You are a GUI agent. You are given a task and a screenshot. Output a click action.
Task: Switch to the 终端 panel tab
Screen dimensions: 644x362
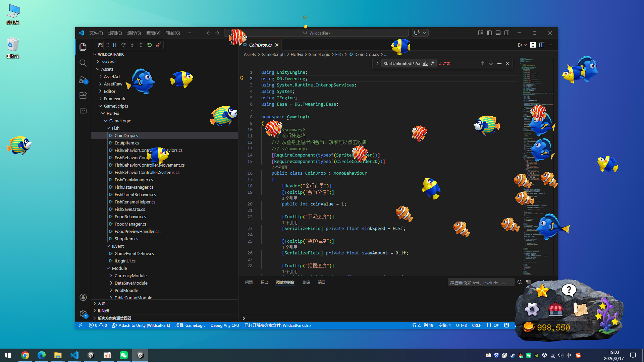(306, 282)
